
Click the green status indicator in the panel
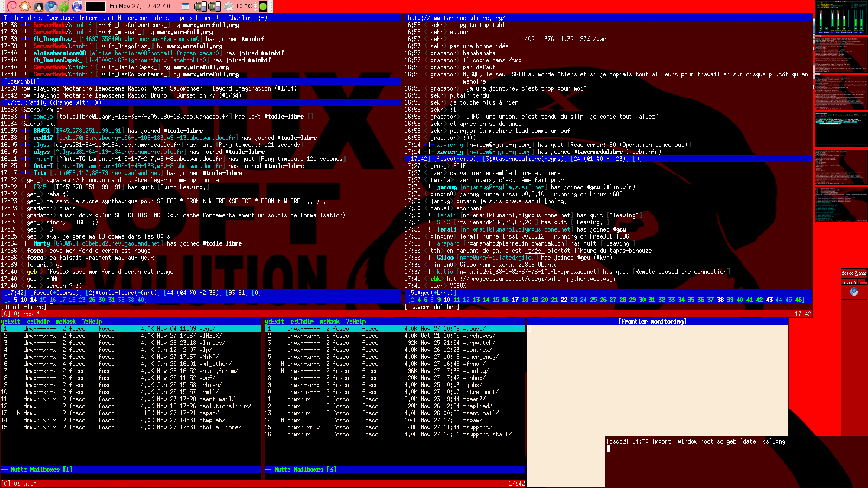[263, 7]
